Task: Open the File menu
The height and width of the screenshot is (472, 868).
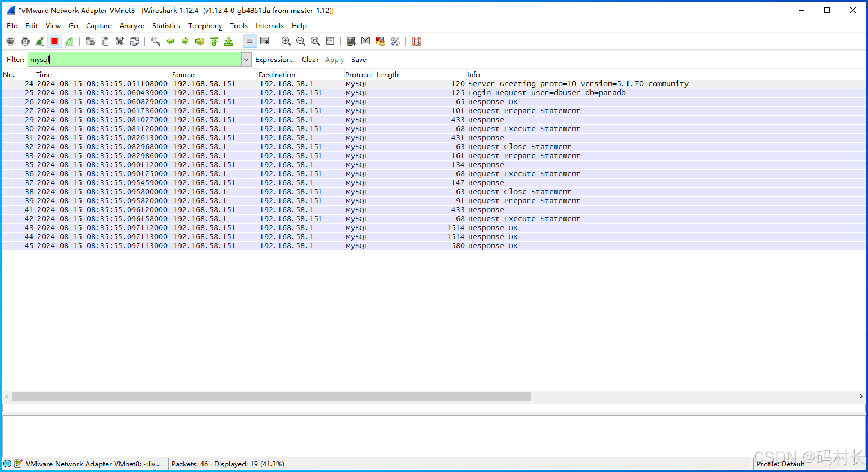Action: pos(12,26)
